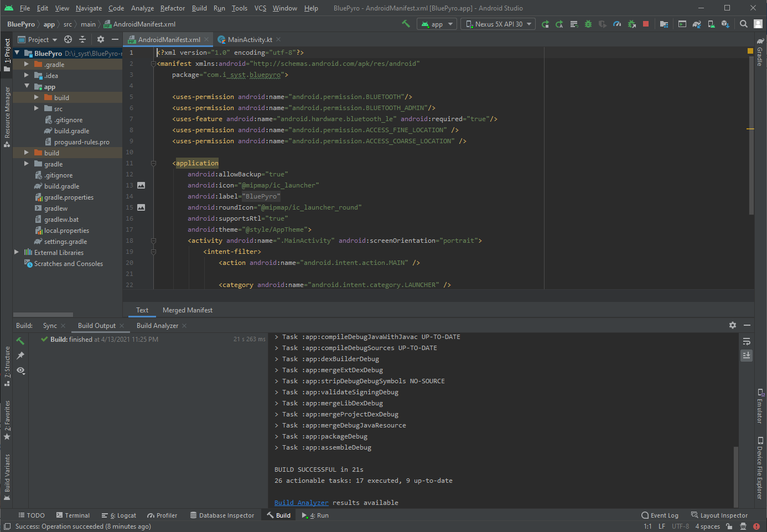Open the Project Structure icon in toolbar

point(664,24)
